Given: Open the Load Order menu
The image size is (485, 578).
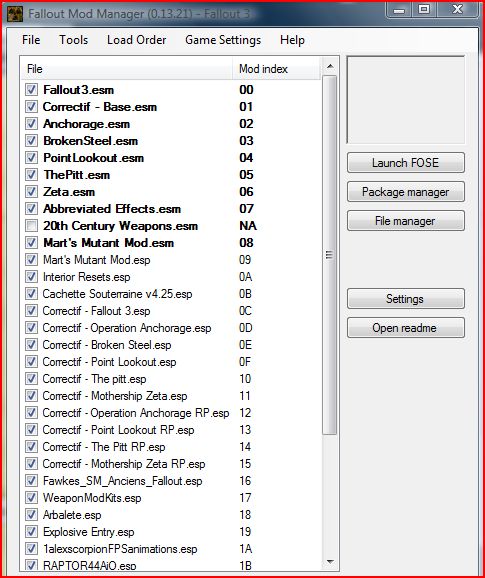Looking at the screenshot, I should click(x=136, y=40).
